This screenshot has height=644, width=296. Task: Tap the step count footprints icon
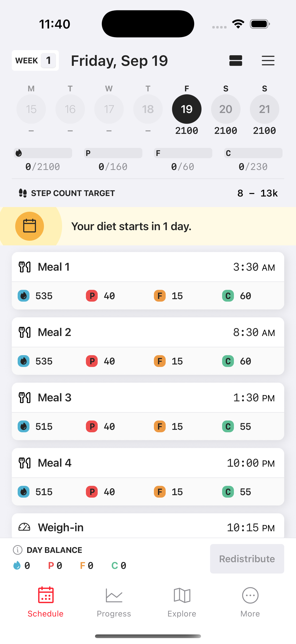23,193
